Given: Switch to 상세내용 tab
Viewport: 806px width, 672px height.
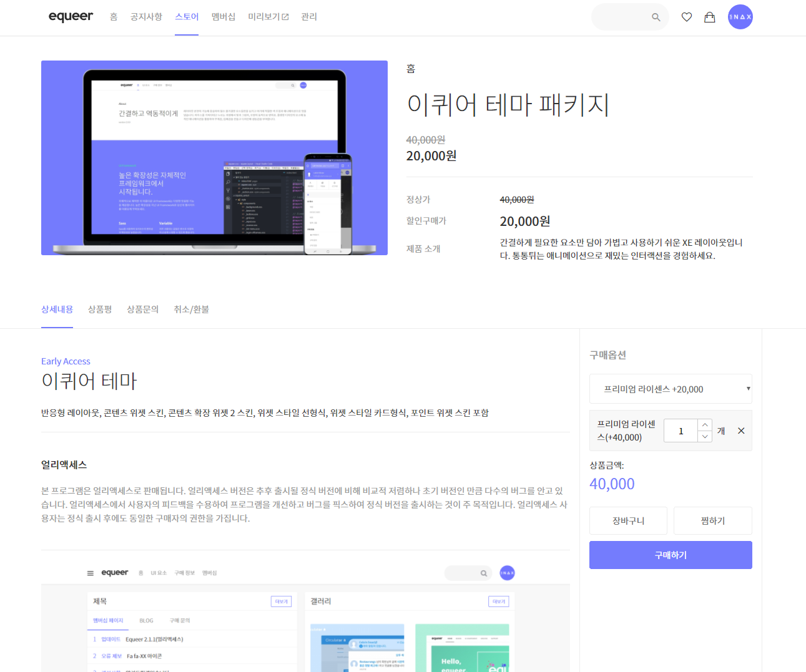Looking at the screenshot, I should click(57, 309).
